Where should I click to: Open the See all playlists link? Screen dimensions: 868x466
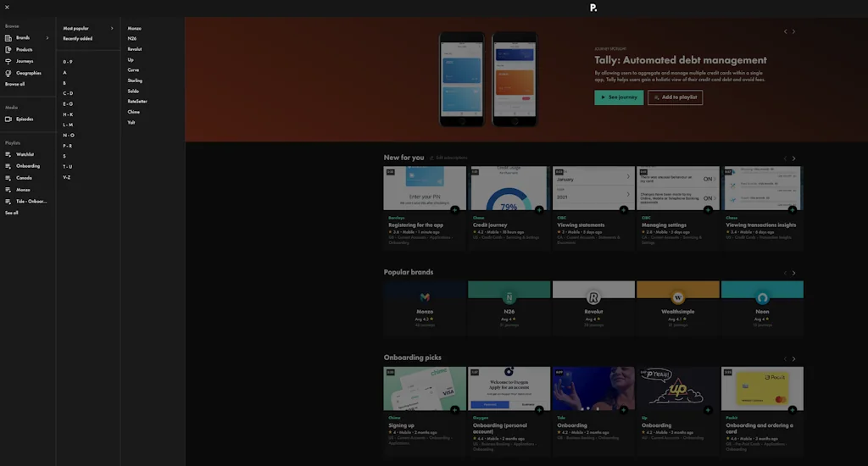coord(12,213)
